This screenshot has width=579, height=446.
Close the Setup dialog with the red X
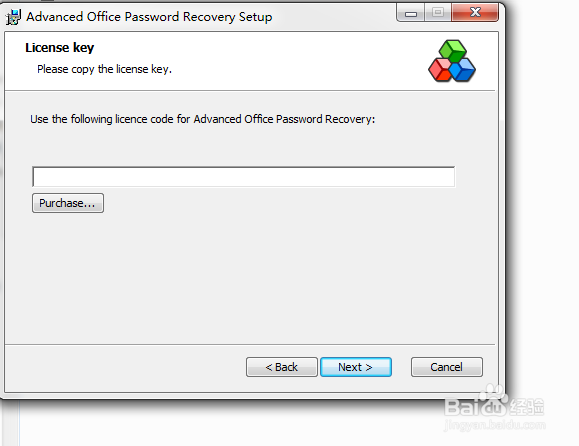click(475, 13)
